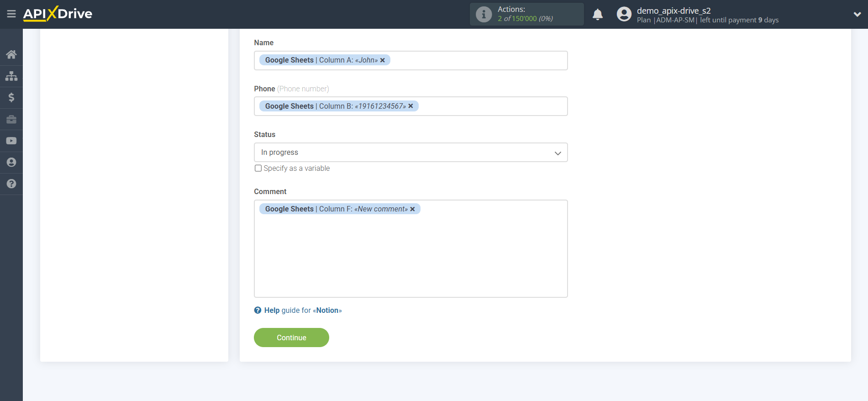The image size is (868, 401).
Task: Expand the account menu chevron
Action: [857, 14]
